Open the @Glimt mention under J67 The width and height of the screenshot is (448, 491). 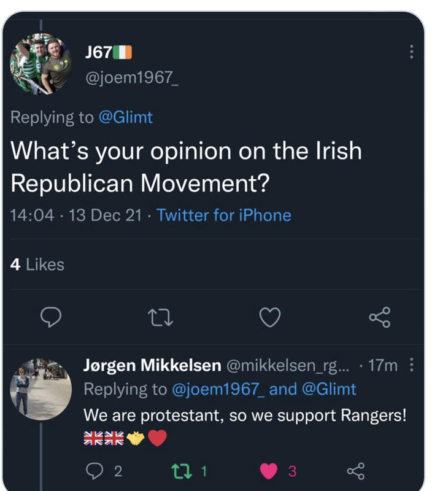pos(125,117)
